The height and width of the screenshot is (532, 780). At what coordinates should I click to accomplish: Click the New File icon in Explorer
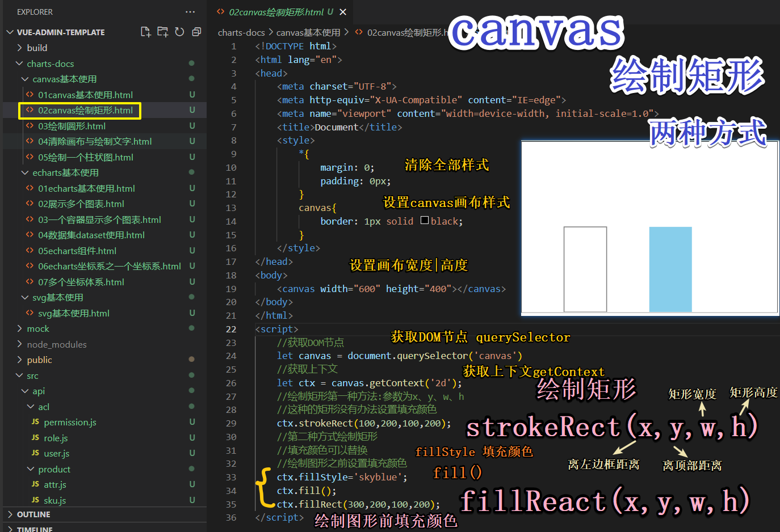click(x=145, y=32)
